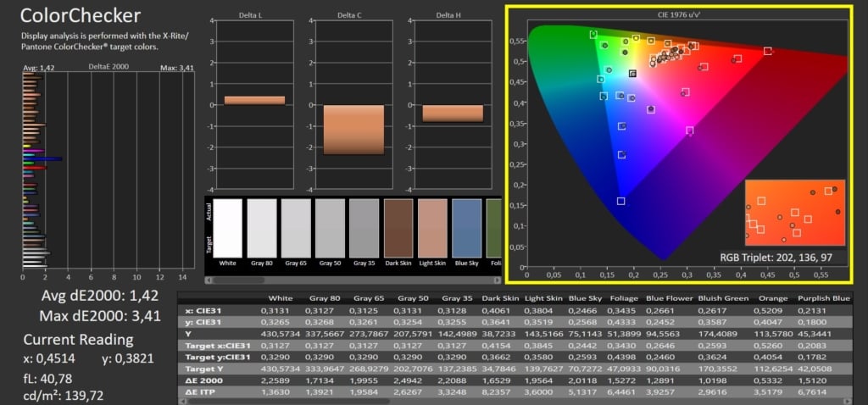This screenshot has width=868, height=405.
Task: Click the ColorChecker page title
Action: coord(80,15)
